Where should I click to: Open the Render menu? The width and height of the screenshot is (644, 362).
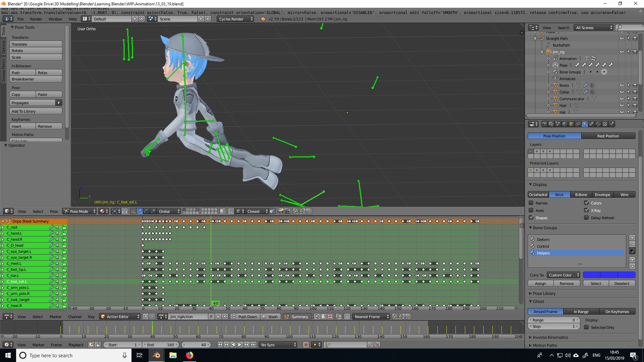click(36, 19)
